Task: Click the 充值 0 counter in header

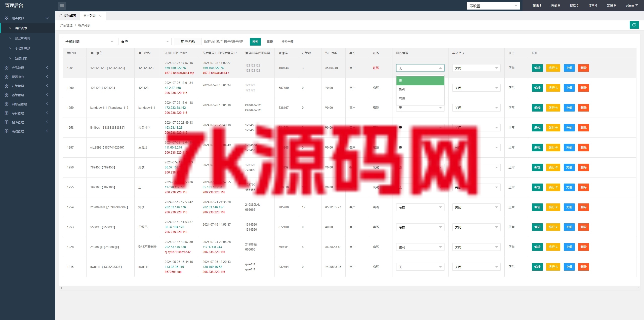Action: (x=555, y=5)
